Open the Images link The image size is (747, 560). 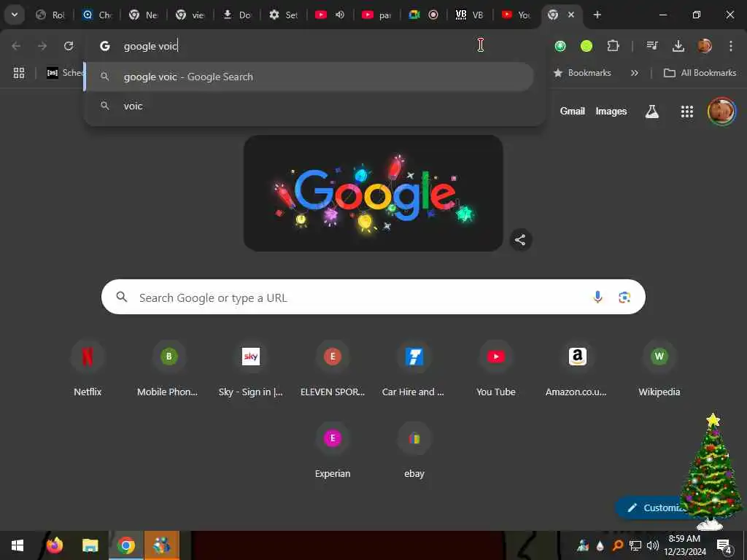611,112
